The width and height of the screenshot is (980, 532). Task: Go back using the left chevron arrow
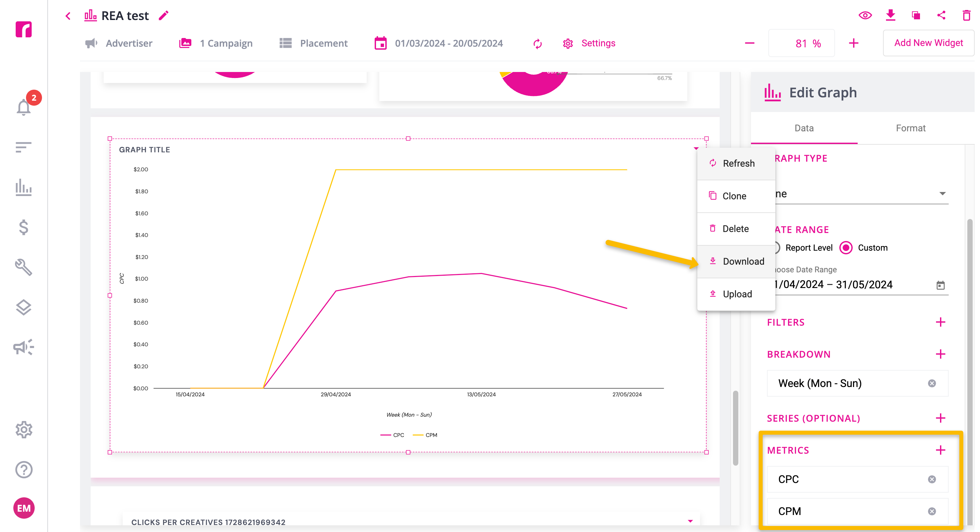click(68, 16)
